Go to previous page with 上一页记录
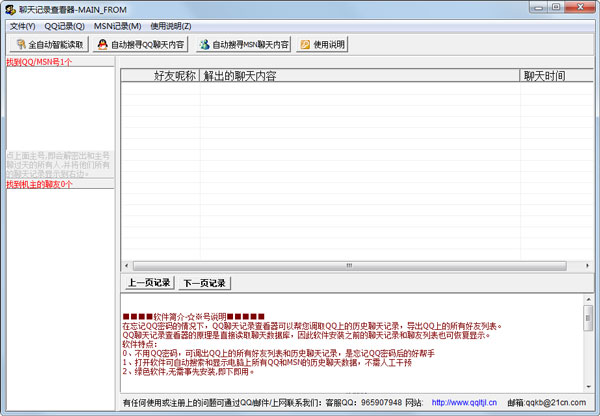600x416 pixels. 149,283
